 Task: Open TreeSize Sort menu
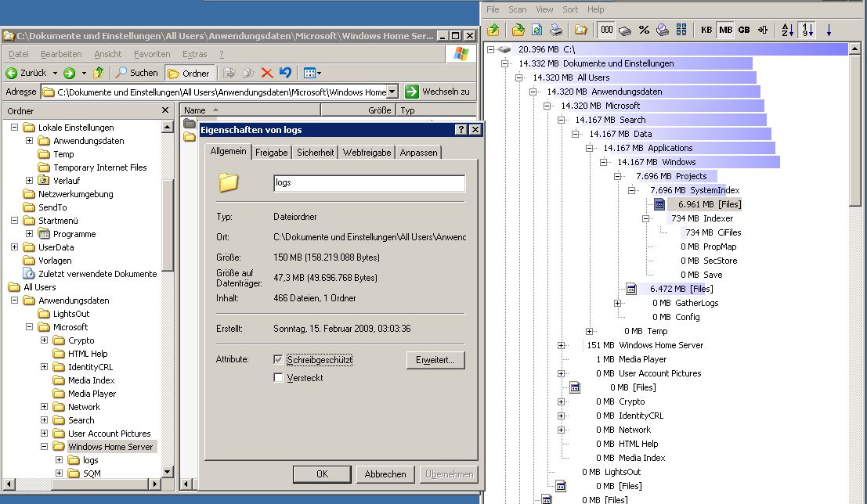point(570,9)
